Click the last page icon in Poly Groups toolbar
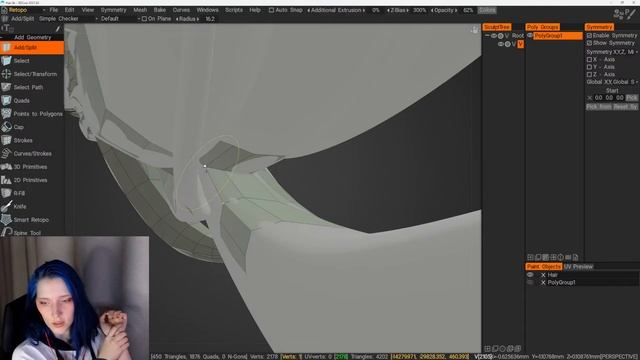 pyautogui.click(x=575, y=257)
